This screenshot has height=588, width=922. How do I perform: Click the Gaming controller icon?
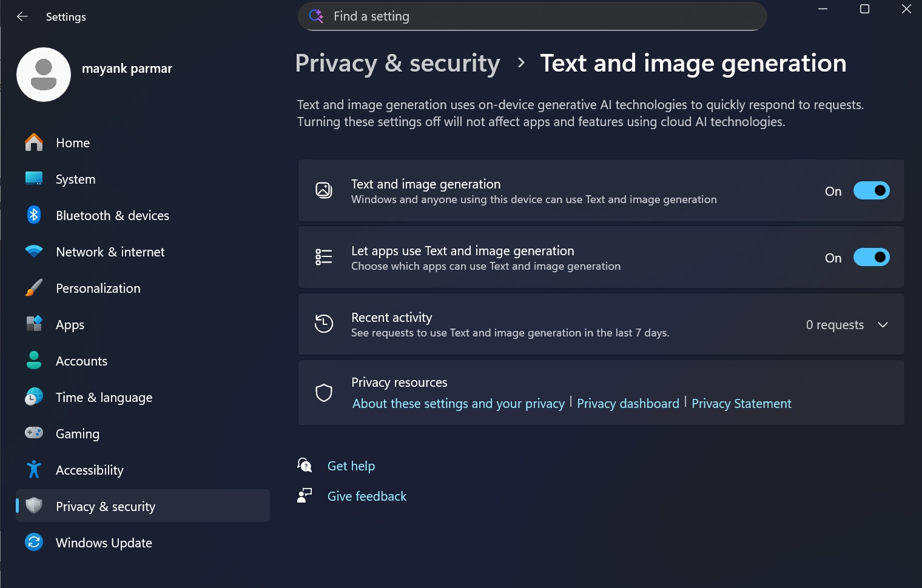(x=34, y=432)
